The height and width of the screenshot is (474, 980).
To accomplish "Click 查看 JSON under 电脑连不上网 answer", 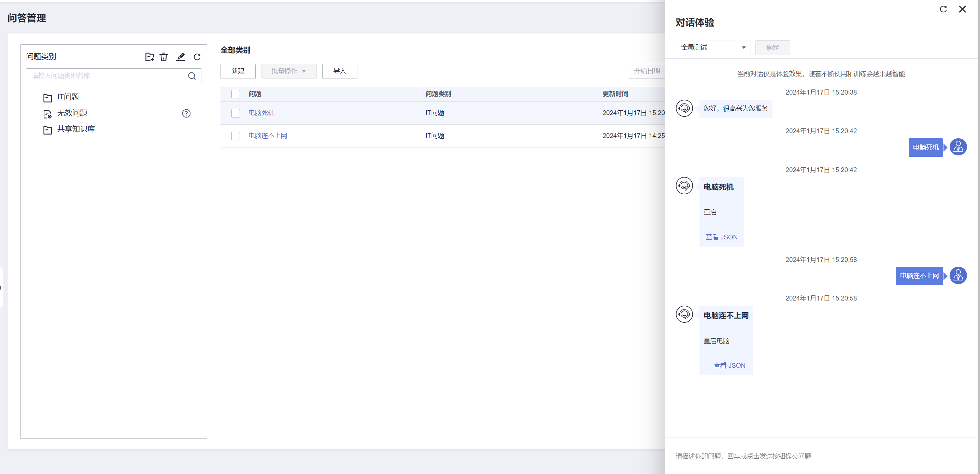I will point(729,365).
